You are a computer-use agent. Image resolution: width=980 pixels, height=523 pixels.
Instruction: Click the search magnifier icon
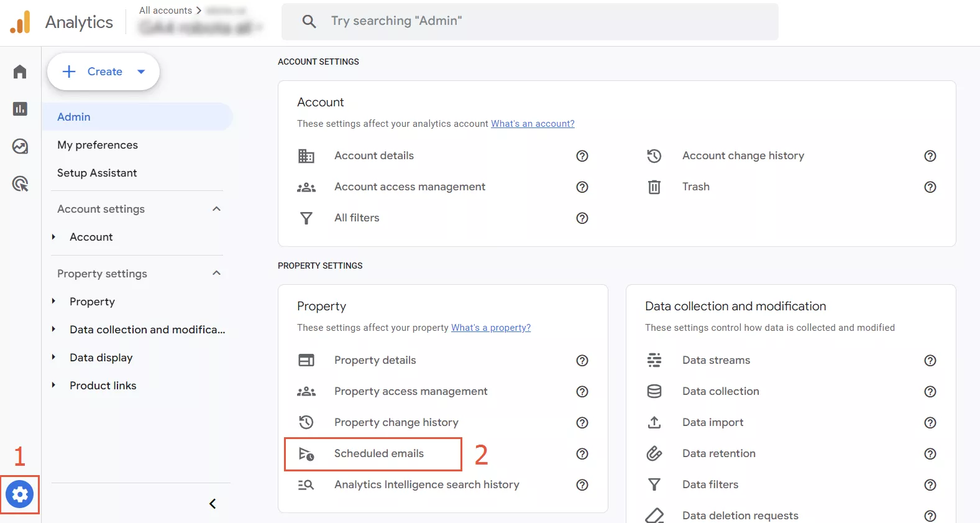(309, 21)
